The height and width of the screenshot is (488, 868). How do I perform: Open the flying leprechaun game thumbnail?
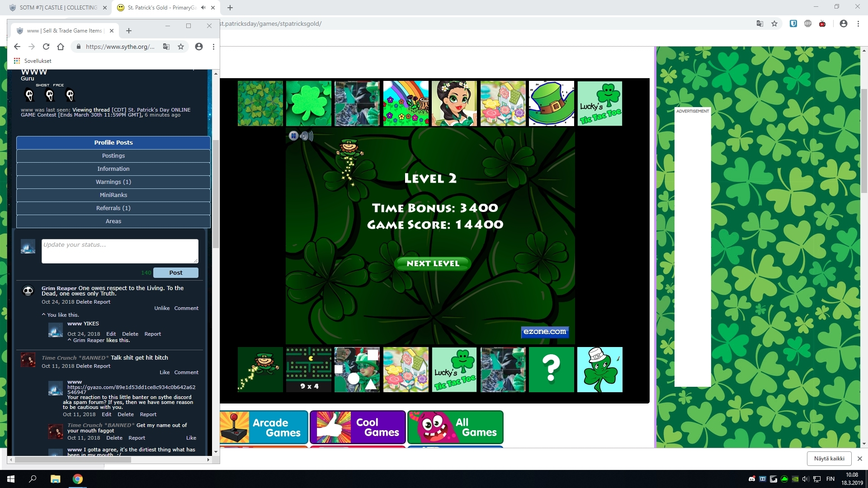pyautogui.click(x=260, y=370)
